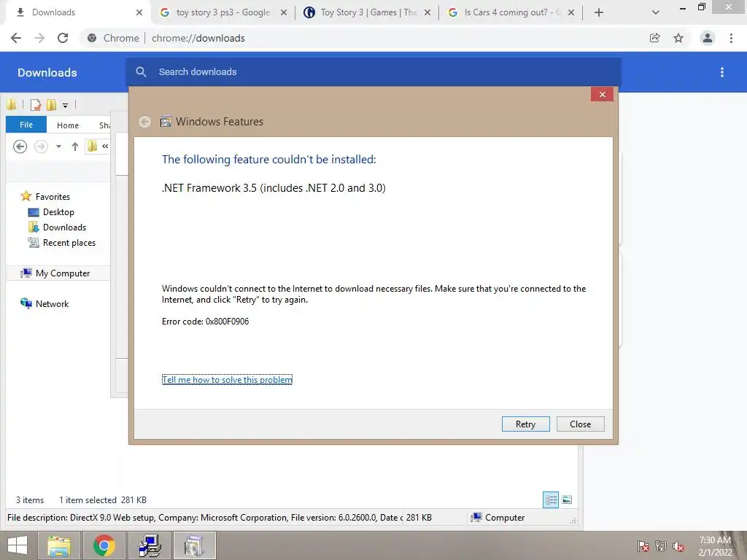The width and height of the screenshot is (747, 560).
Task: Click Properties icon in Quick Access Toolbar
Action: click(x=36, y=105)
